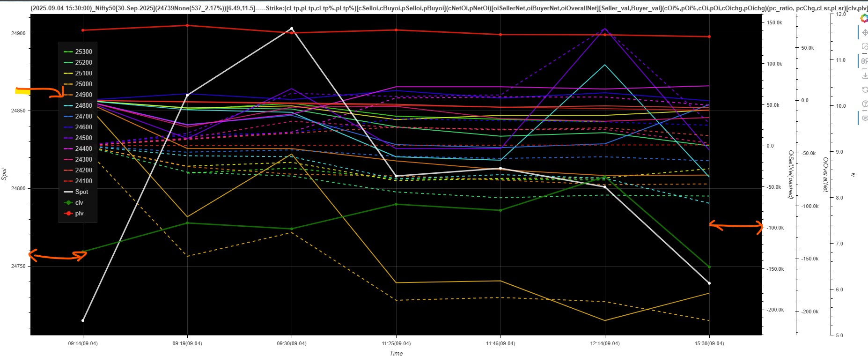Viewport: 868px width, 356px height.
Task: Click the Bokeh logo icon
Action: 864,18
